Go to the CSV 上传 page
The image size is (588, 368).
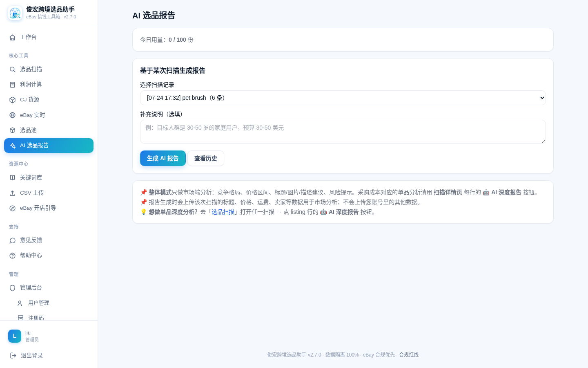(x=49, y=193)
